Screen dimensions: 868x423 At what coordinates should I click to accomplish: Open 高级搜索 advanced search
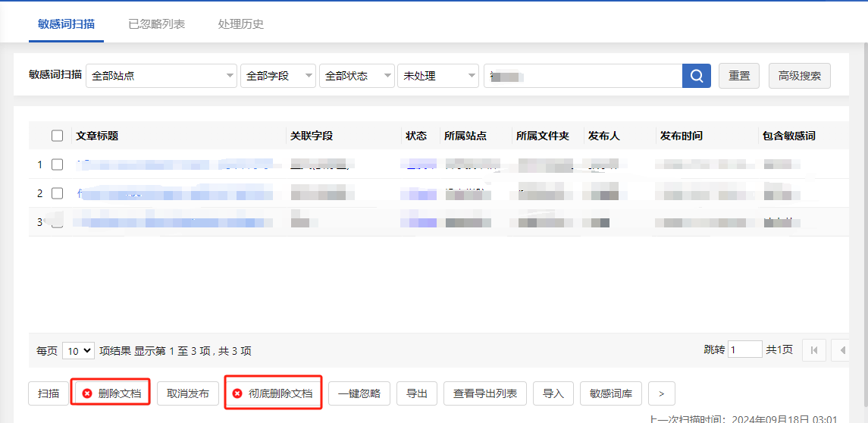tap(799, 76)
